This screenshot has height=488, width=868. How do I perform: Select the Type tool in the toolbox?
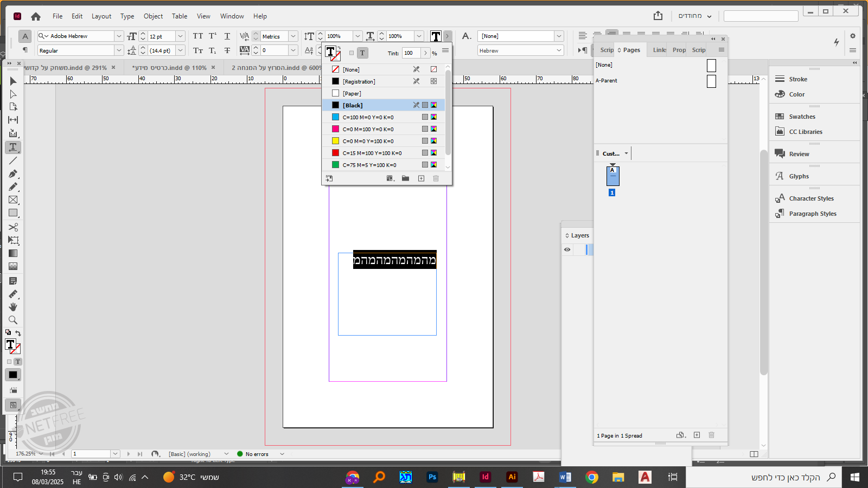pyautogui.click(x=13, y=147)
